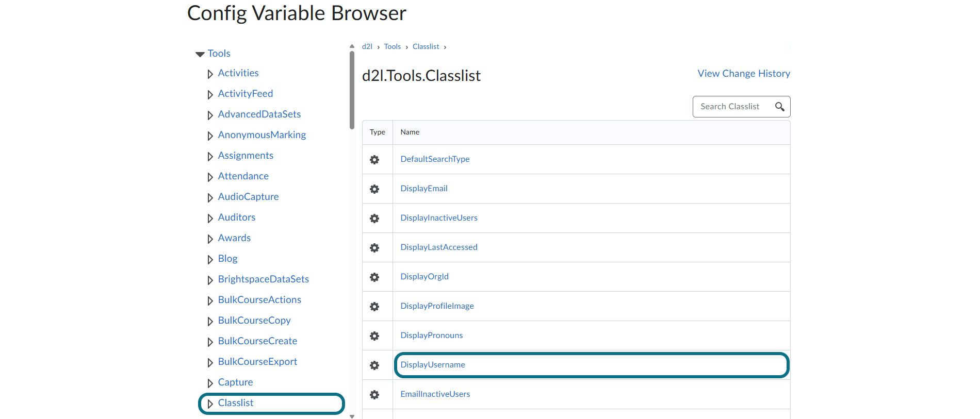Image resolution: width=980 pixels, height=419 pixels.
Task: Click the gear icon beside DisplayPronouns
Action: pyautogui.click(x=374, y=336)
